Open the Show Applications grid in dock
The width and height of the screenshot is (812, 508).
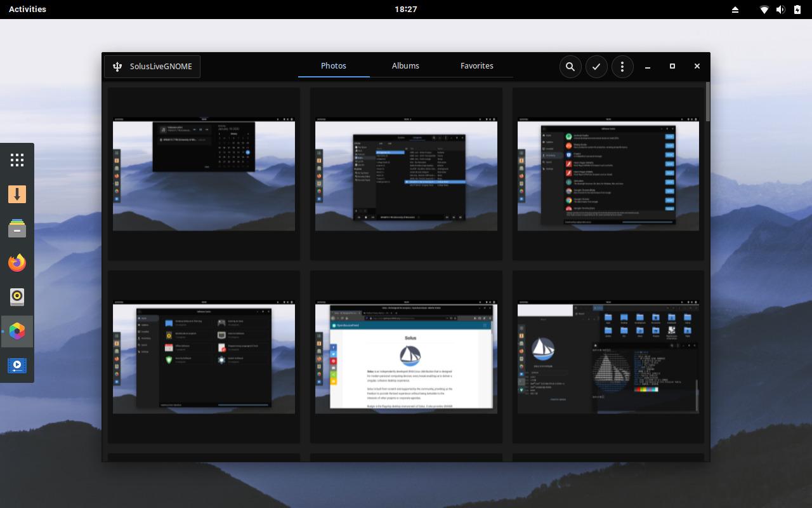coord(17,160)
